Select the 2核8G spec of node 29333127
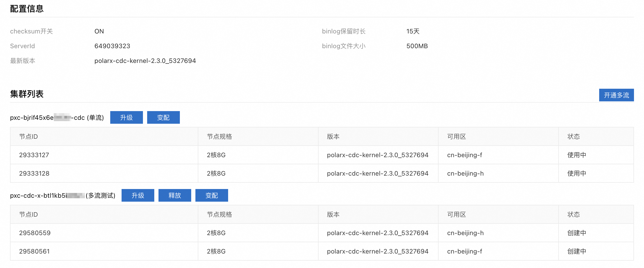Image resolution: width=644 pixels, height=268 pixels. (x=216, y=155)
